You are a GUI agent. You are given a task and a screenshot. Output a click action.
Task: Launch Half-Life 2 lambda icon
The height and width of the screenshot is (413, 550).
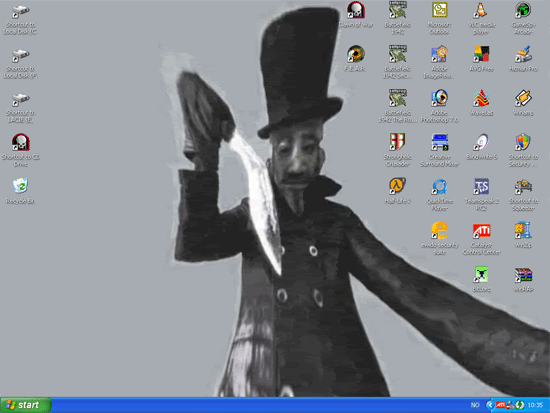[397, 186]
